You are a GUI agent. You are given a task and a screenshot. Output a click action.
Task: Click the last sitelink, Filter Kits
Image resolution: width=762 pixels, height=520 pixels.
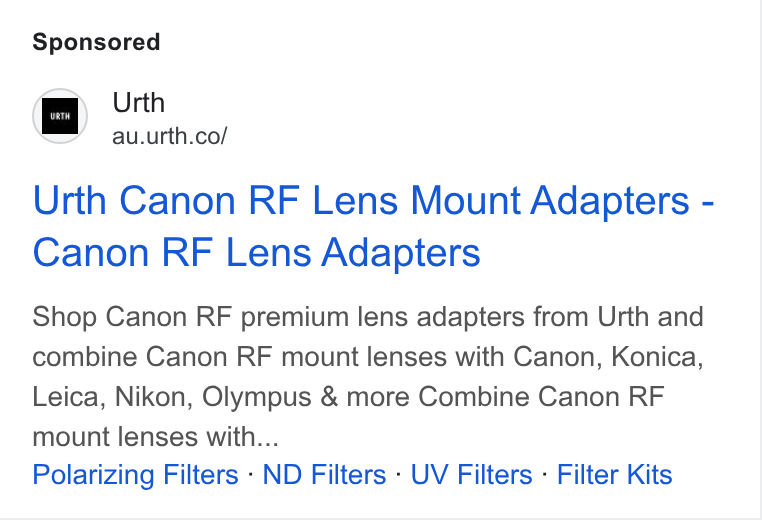tap(614, 474)
